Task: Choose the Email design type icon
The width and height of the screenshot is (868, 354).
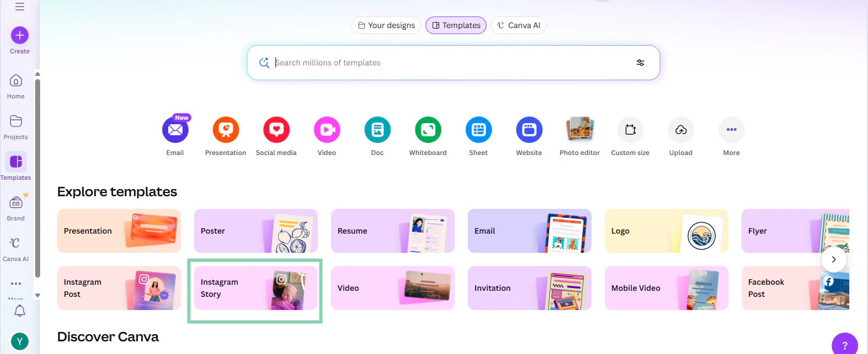Action: [x=175, y=130]
